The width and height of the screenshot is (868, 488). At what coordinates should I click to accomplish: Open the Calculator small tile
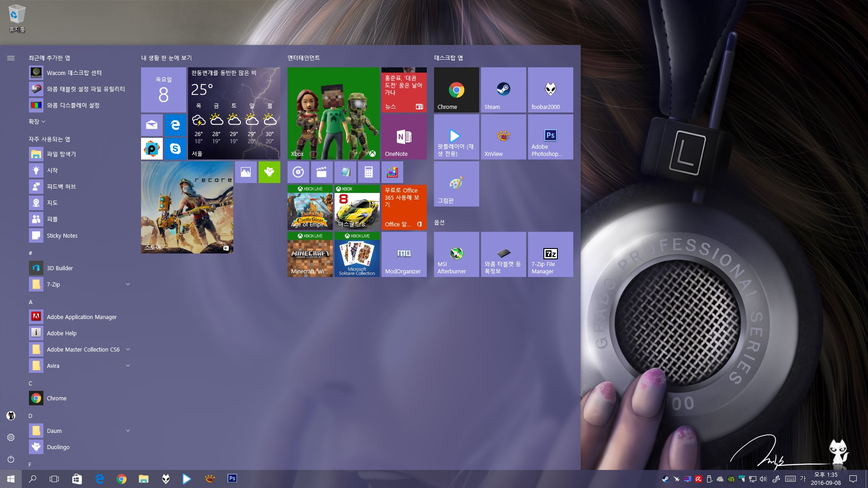[x=368, y=172]
